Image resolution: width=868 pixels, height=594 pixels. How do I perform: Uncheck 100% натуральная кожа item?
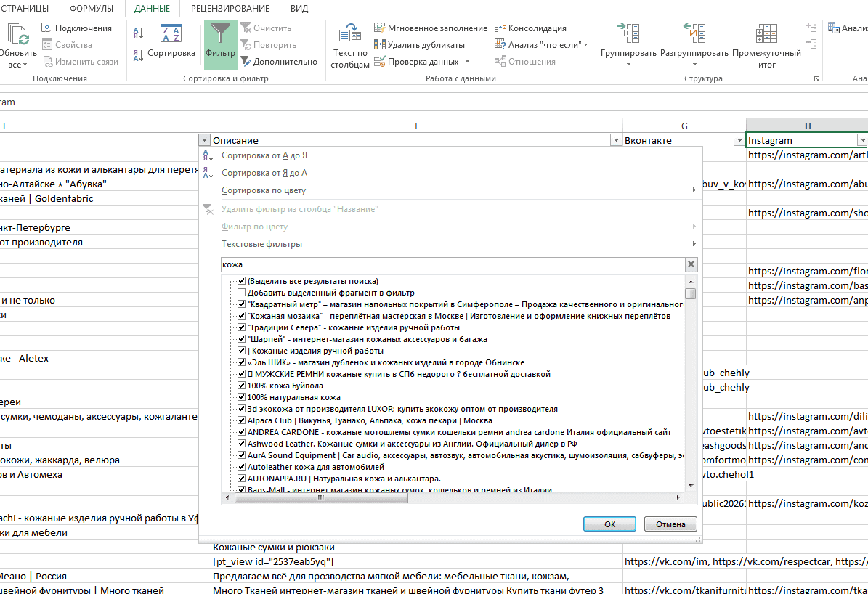coord(241,397)
